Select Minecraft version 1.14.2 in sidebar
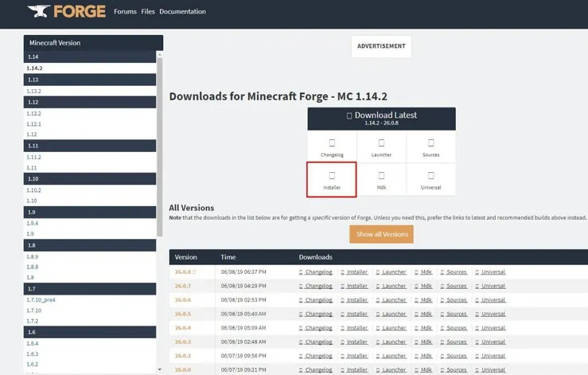 [x=34, y=68]
